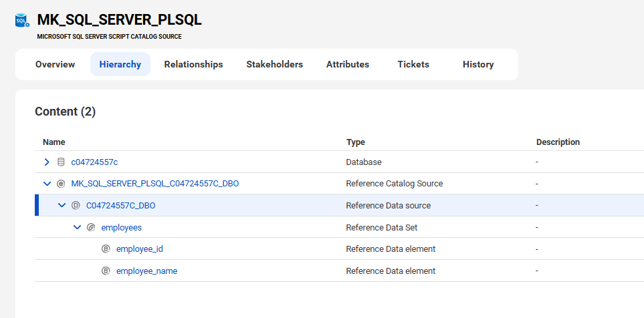Screen dimensions: 644x318
Task: Collapse the MK_SQL_SERVER_PLSQL_C04724557C_DBO row
Action: [47, 184]
